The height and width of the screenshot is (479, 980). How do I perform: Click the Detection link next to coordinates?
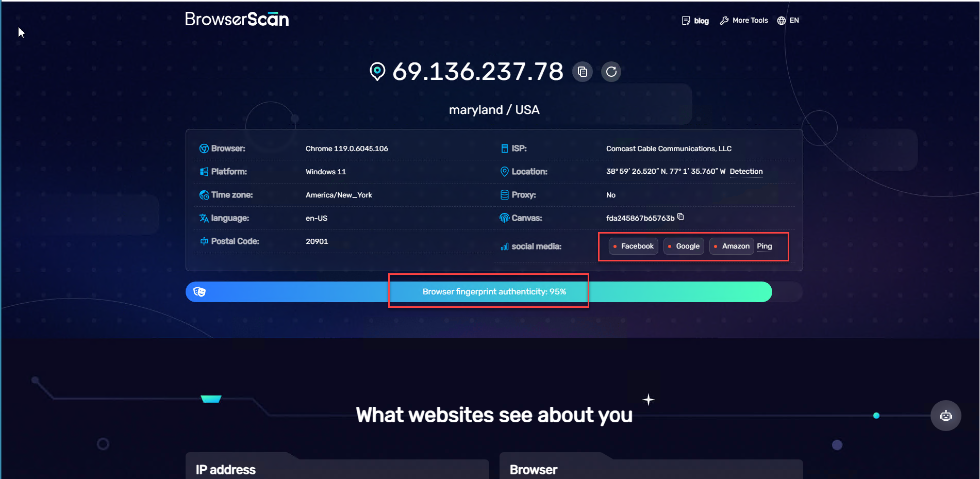click(x=746, y=172)
